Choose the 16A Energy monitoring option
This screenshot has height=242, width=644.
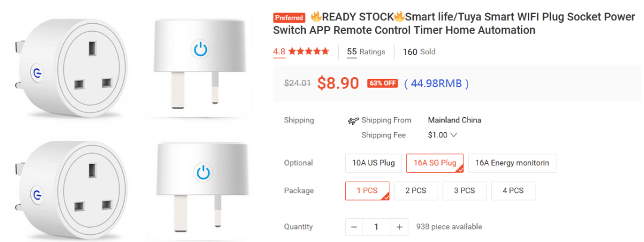[x=512, y=163]
